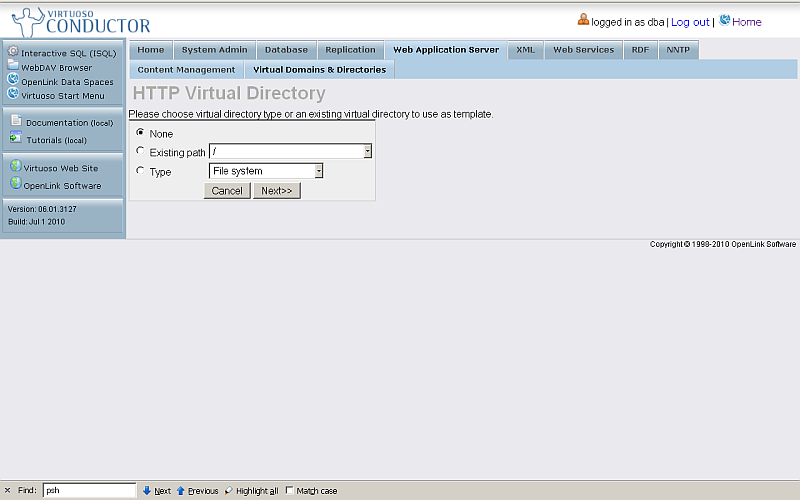Switch to the XML tab
Screen dimensions: 800x500
point(526,49)
